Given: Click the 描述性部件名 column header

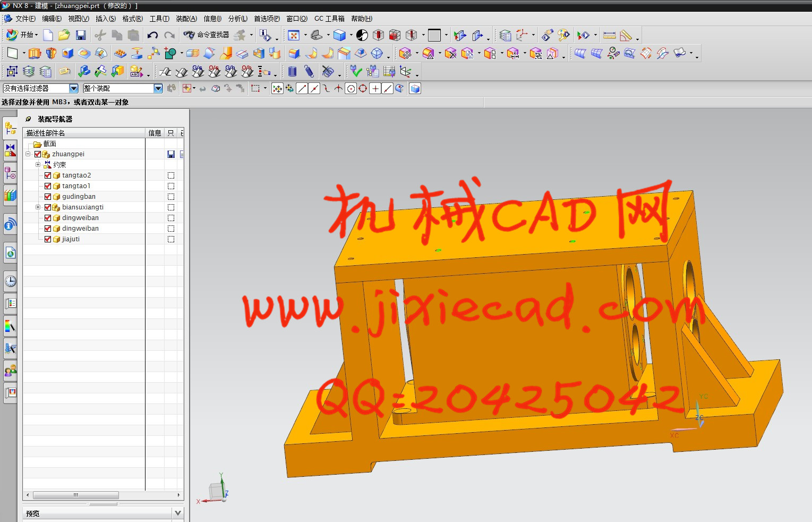Looking at the screenshot, I should click(84, 133).
